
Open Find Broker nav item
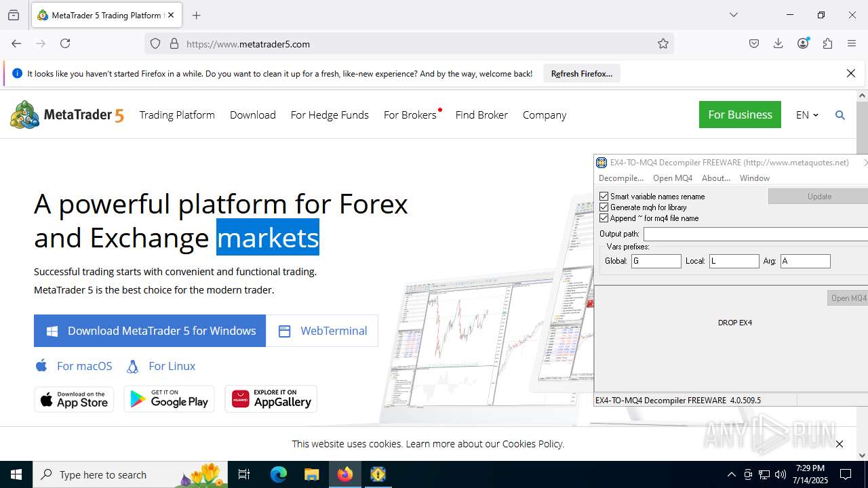481,115
